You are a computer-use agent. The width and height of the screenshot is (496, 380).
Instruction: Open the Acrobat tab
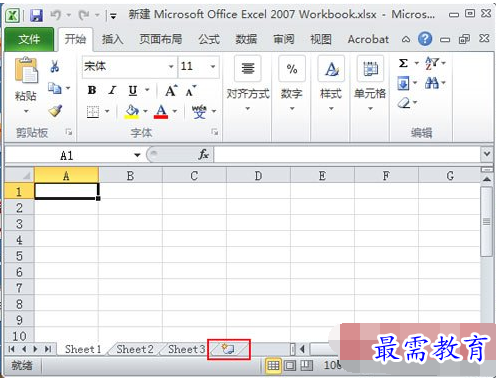pos(368,39)
